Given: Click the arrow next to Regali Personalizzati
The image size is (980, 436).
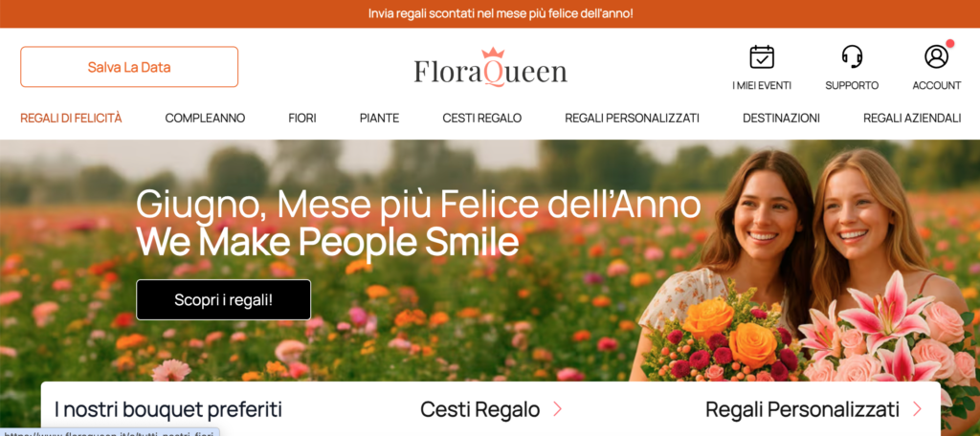Looking at the screenshot, I should [x=917, y=410].
